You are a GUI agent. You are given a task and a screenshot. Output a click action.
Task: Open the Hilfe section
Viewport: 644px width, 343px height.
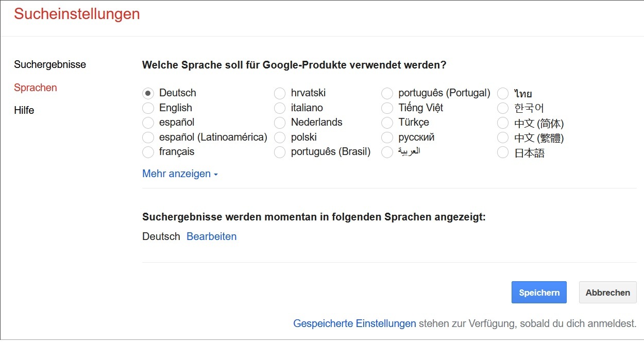point(24,110)
